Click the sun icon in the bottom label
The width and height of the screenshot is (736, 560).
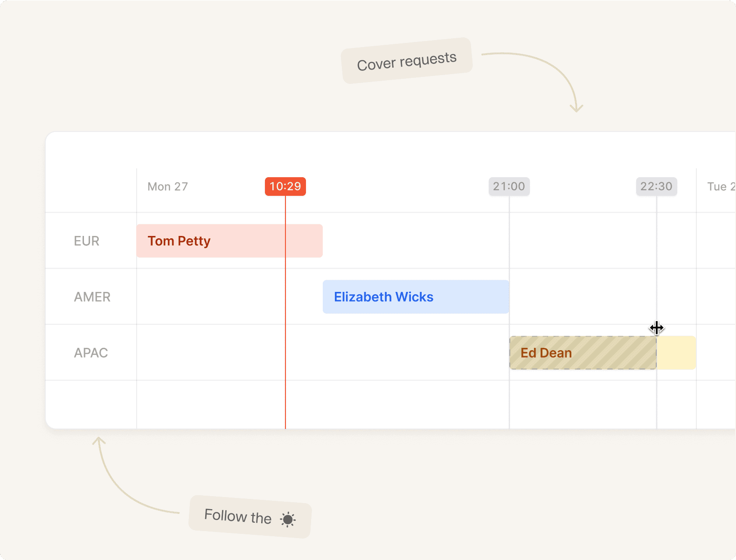point(288,519)
